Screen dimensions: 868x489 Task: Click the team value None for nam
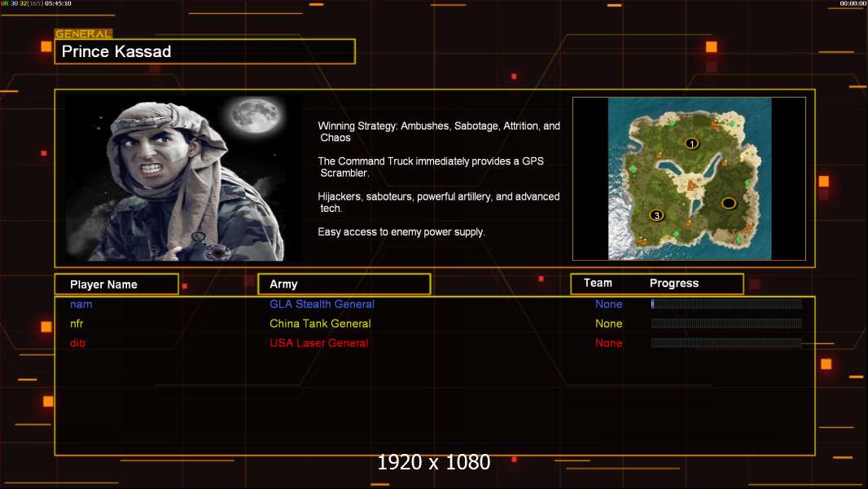pos(608,304)
